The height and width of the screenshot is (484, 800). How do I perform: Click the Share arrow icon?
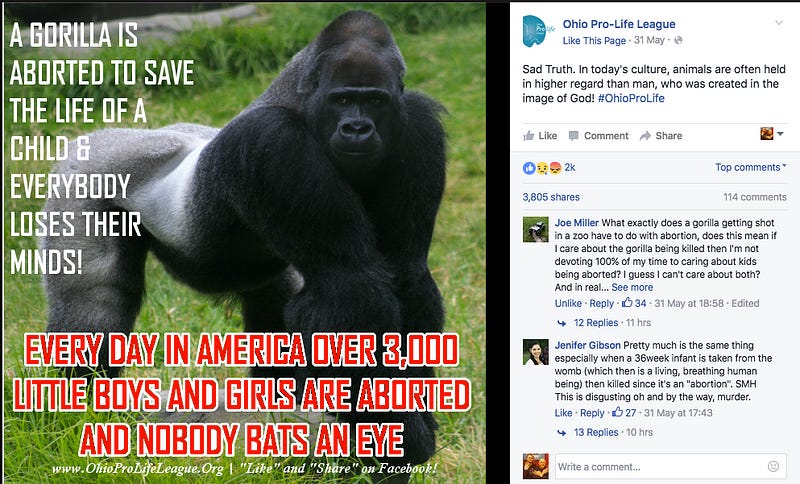(x=645, y=136)
